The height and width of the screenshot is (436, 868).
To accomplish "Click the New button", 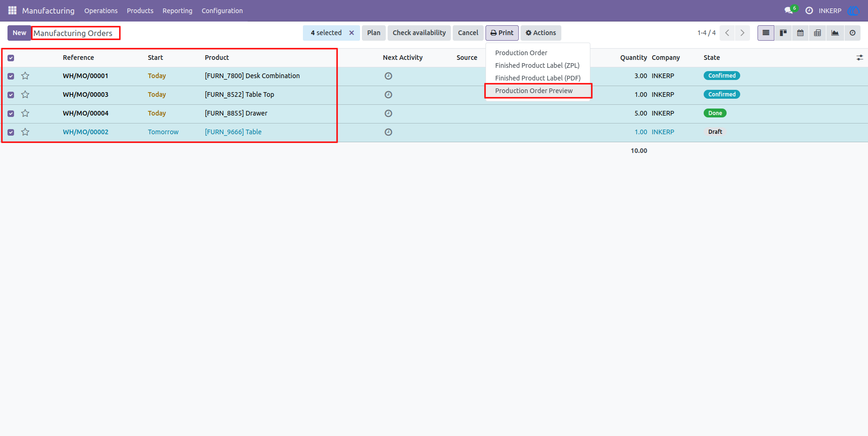I will (19, 33).
